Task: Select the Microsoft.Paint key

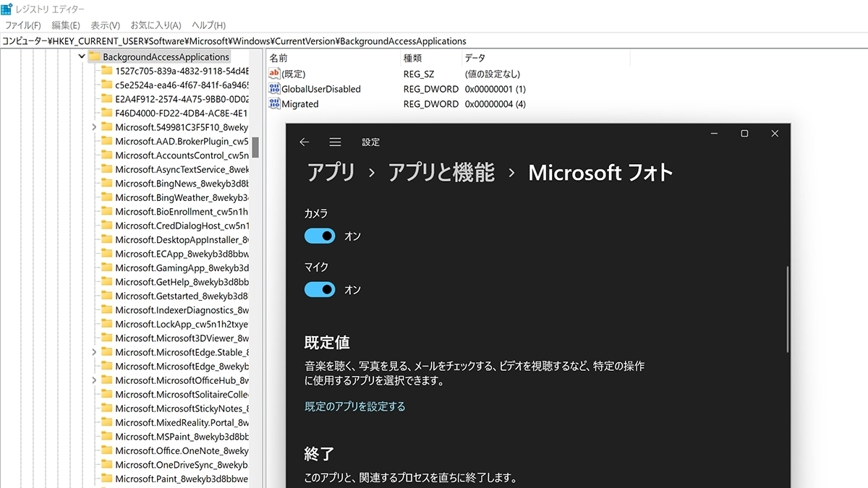Action: click(182, 479)
